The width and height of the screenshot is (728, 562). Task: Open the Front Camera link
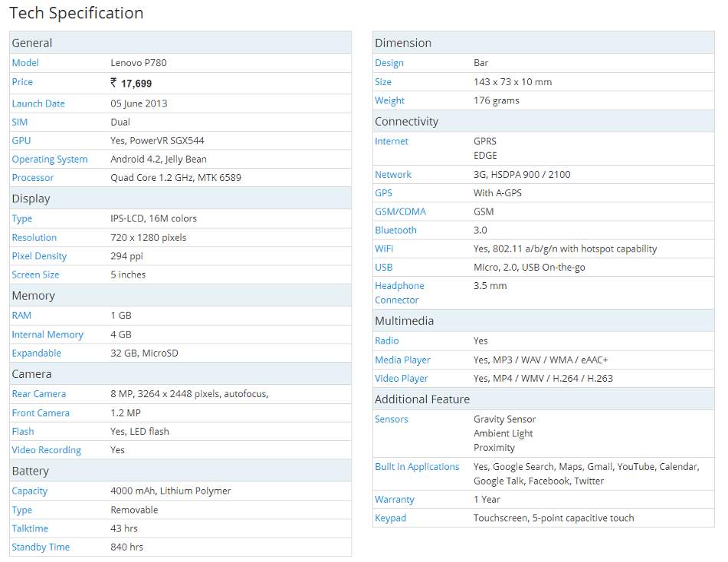click(x=41, y=413)
